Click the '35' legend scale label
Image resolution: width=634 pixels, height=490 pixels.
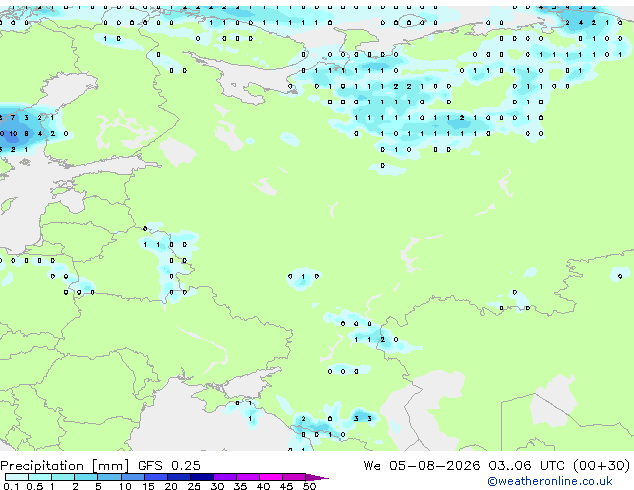click(240, 486)
